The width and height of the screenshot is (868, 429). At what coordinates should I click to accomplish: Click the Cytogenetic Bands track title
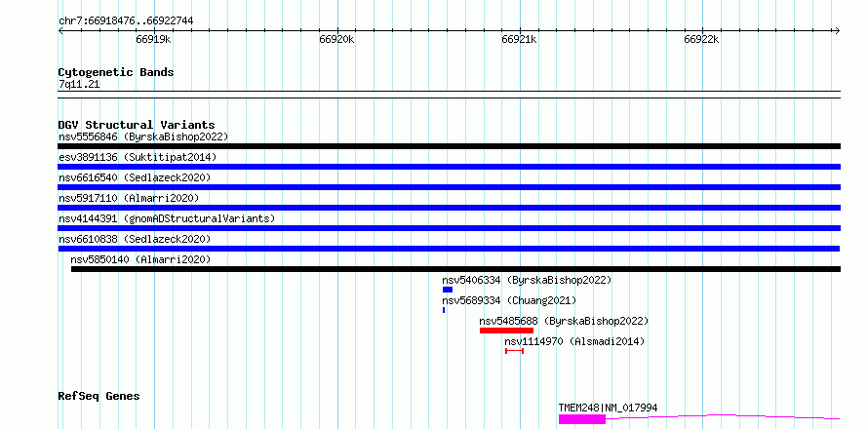116,72
